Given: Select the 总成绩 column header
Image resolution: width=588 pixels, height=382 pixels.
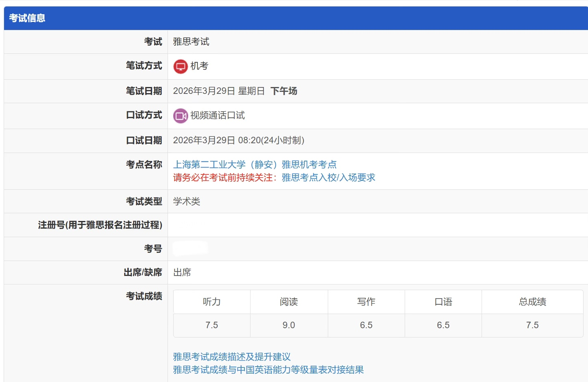Looking at the screenshot, I should pyautogui.click(x=532, y=302).
